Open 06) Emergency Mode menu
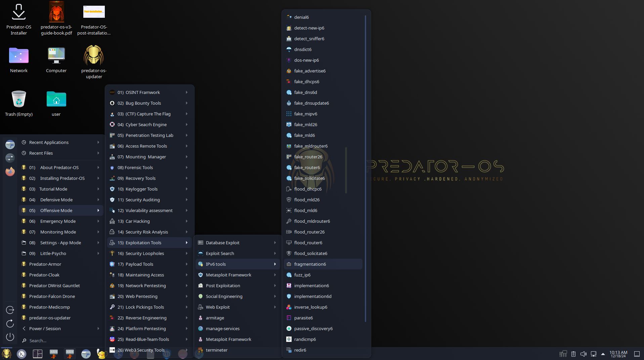This screenshot has height=360, width=644. point(60,221)
